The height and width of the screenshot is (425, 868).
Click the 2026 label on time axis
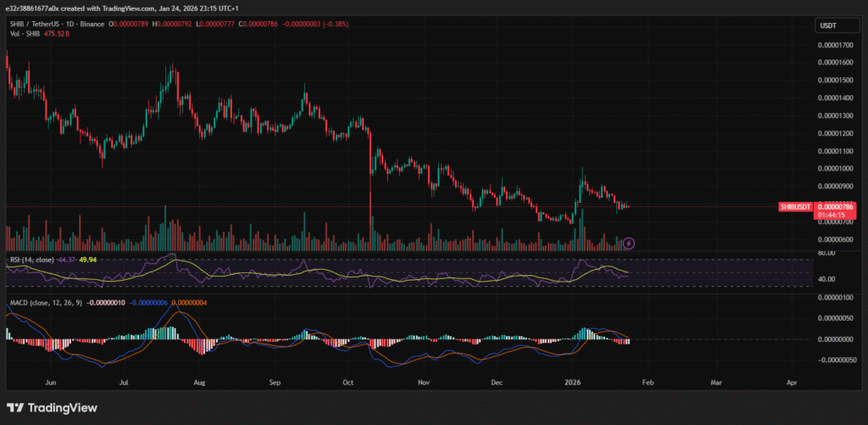coord(575,383)
